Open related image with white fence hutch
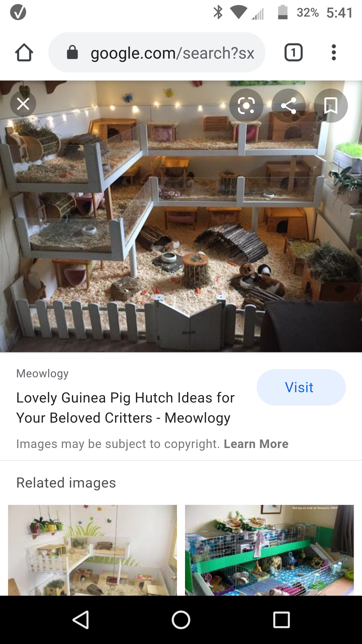This screenshot has height=644, width=362. coord(93,550)
